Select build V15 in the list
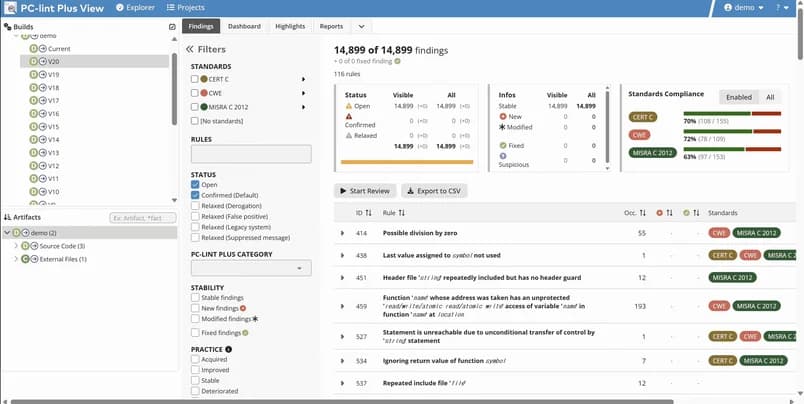This screenshot has height=404, width=804. [x=53, y=127]
